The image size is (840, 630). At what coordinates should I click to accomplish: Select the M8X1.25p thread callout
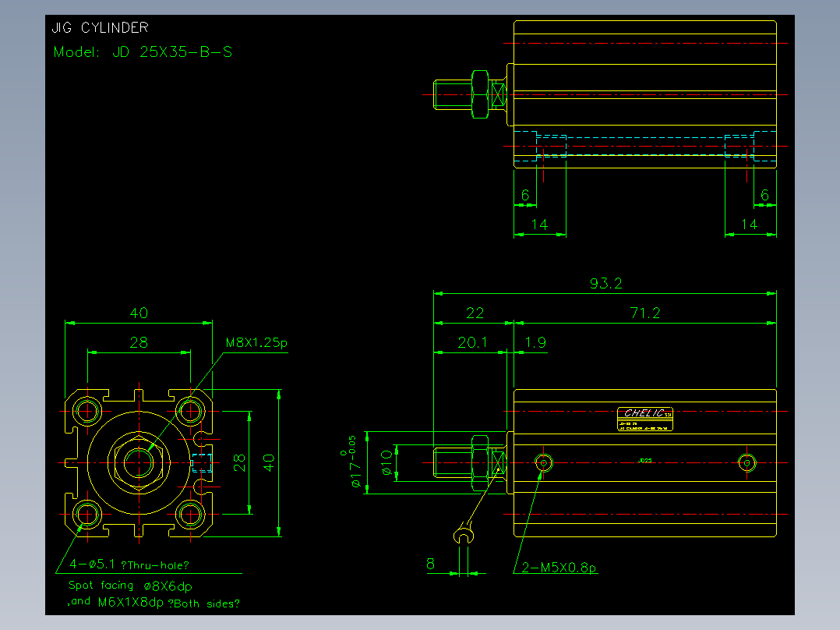pyautogui.click(x=256, y=342)
